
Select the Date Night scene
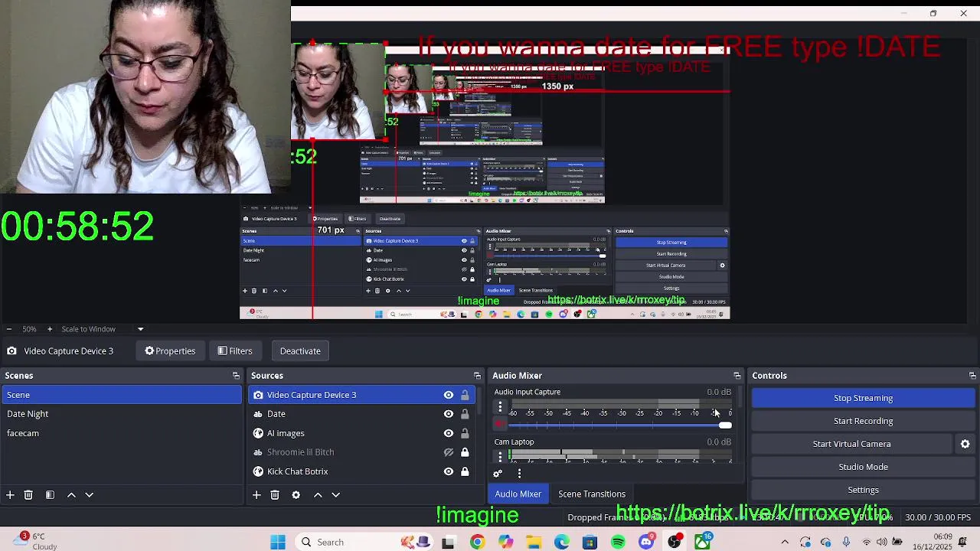[121, 414]
